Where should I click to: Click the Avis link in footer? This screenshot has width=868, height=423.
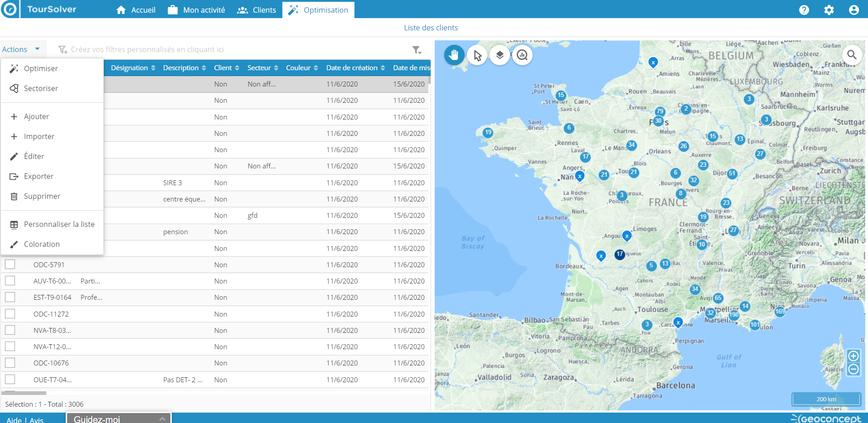37,420
